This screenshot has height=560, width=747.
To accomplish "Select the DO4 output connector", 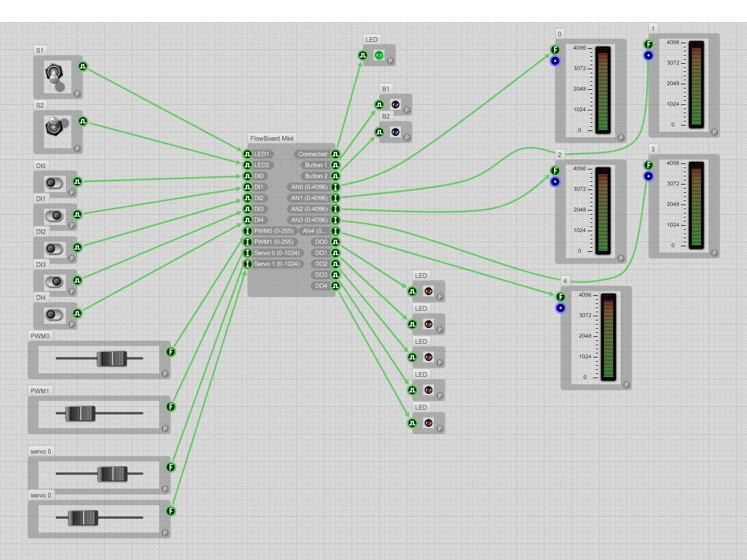I will tap(335, 286).
